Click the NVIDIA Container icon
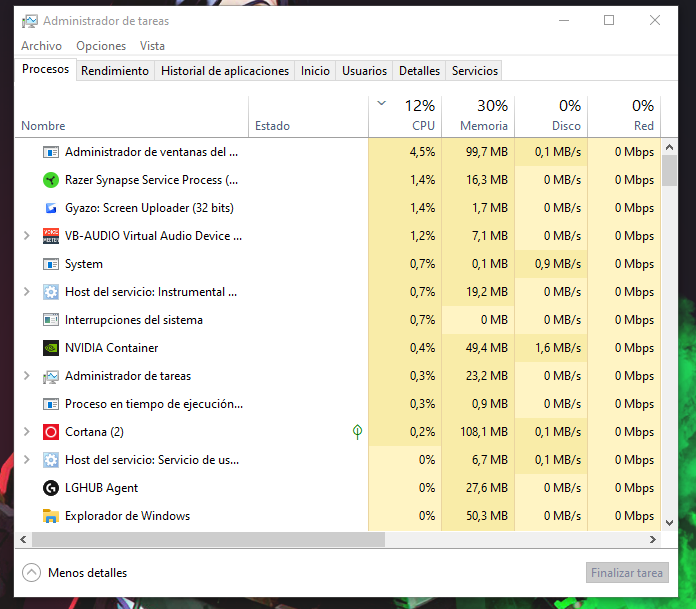696x609 pixels. tap(51, 348)
